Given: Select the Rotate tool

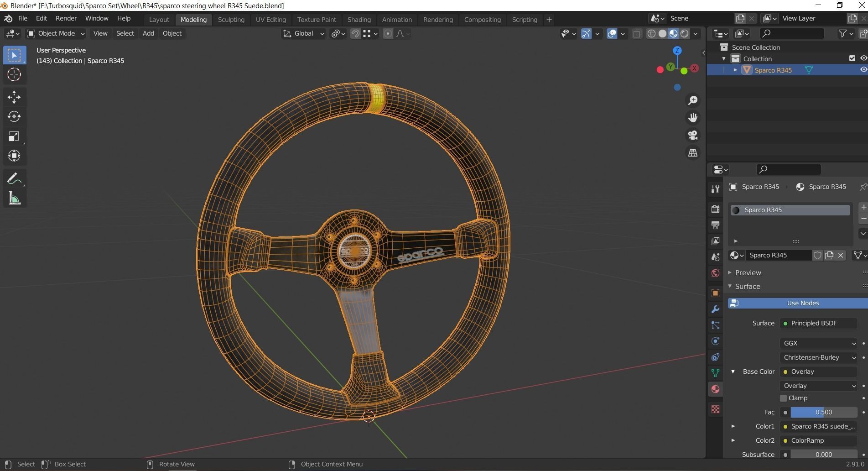Looking at the screenshot, I should coord(14,116).
